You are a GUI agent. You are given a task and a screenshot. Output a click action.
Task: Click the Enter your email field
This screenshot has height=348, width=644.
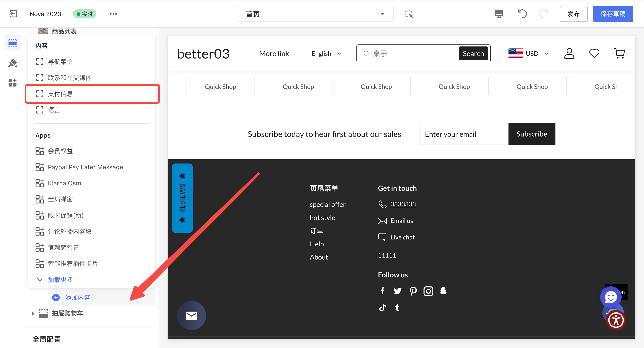463,134
